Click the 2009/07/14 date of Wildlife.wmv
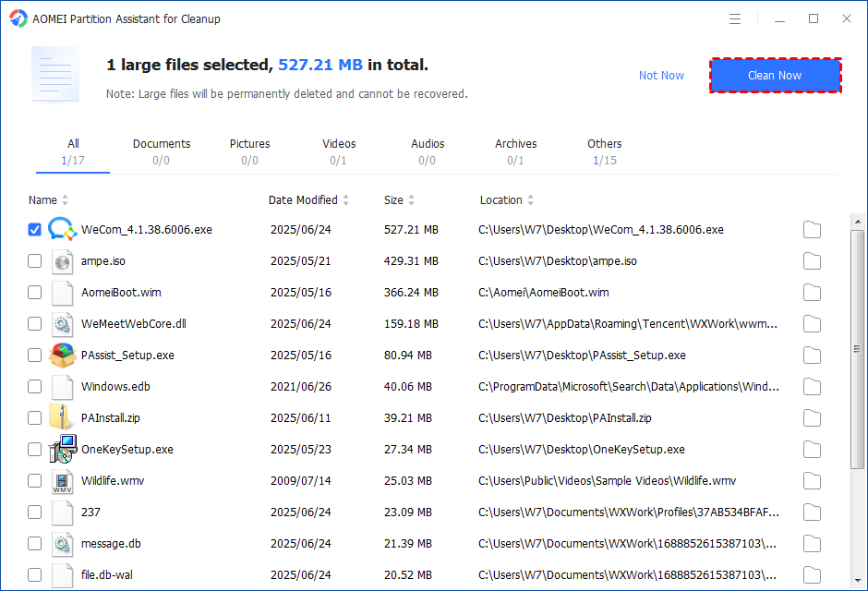868x591 pixels. click(301, 481)
